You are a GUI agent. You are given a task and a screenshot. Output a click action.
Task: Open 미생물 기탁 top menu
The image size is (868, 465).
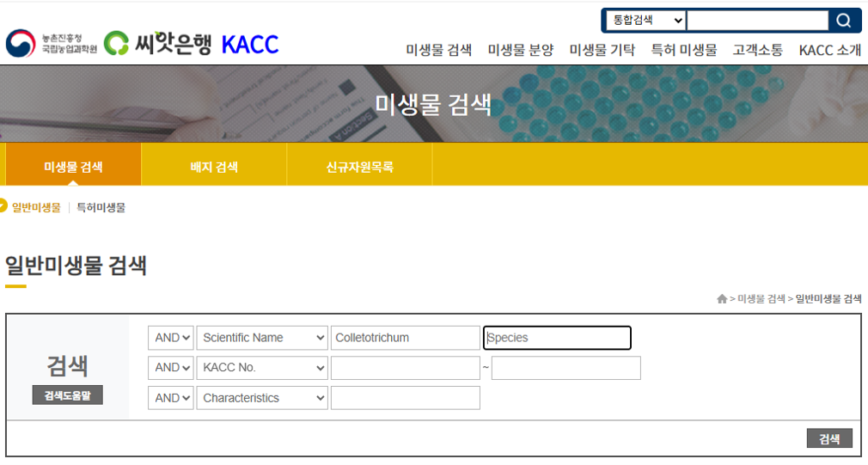point(602,50)
